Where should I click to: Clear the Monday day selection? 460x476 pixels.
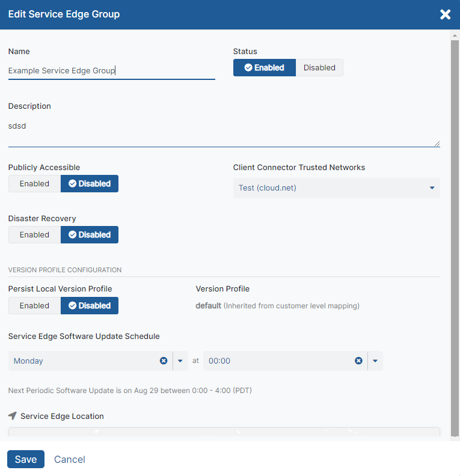pos(164,361)
